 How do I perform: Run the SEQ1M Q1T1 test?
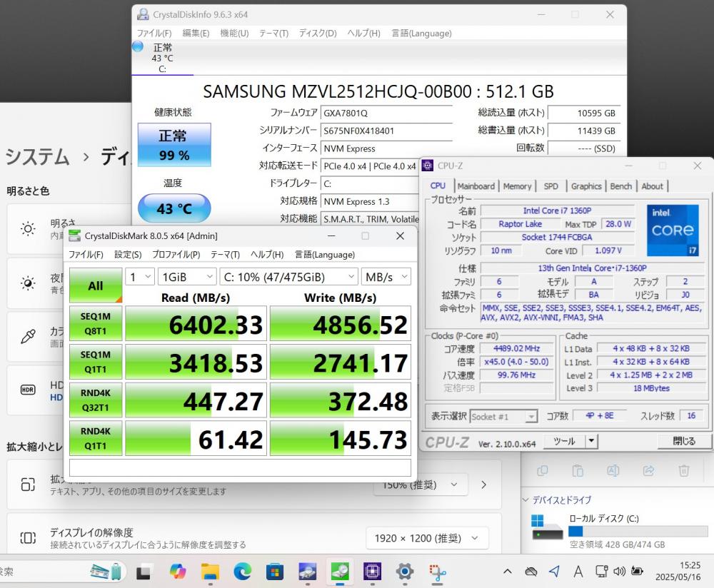pyautogui.click(x=96, y=362)
